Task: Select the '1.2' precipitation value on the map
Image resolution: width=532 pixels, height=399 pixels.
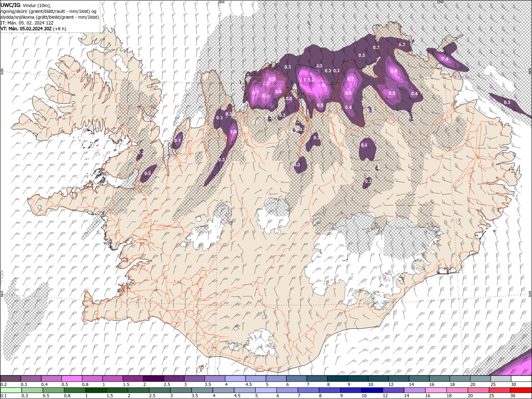Action: click(310, 80)
